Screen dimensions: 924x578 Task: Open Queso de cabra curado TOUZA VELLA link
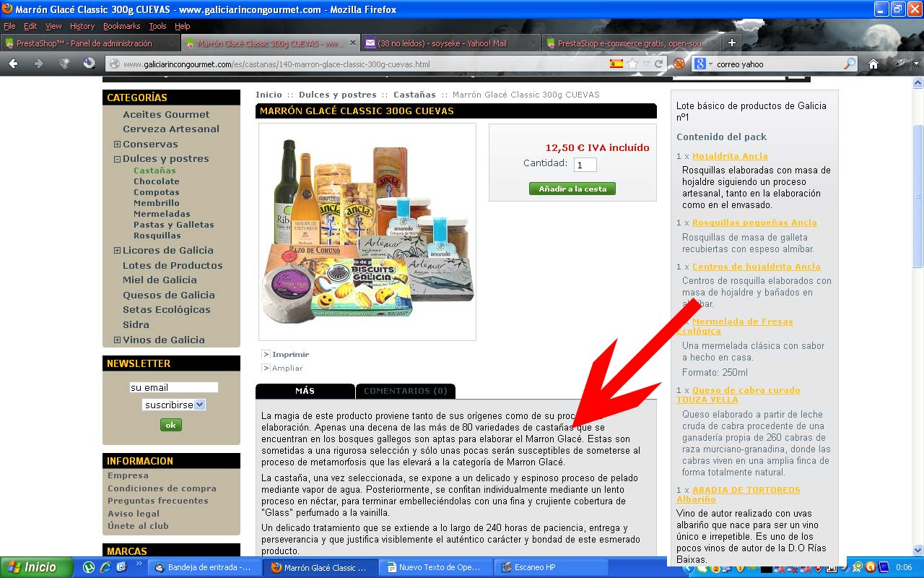coord(738,394)
